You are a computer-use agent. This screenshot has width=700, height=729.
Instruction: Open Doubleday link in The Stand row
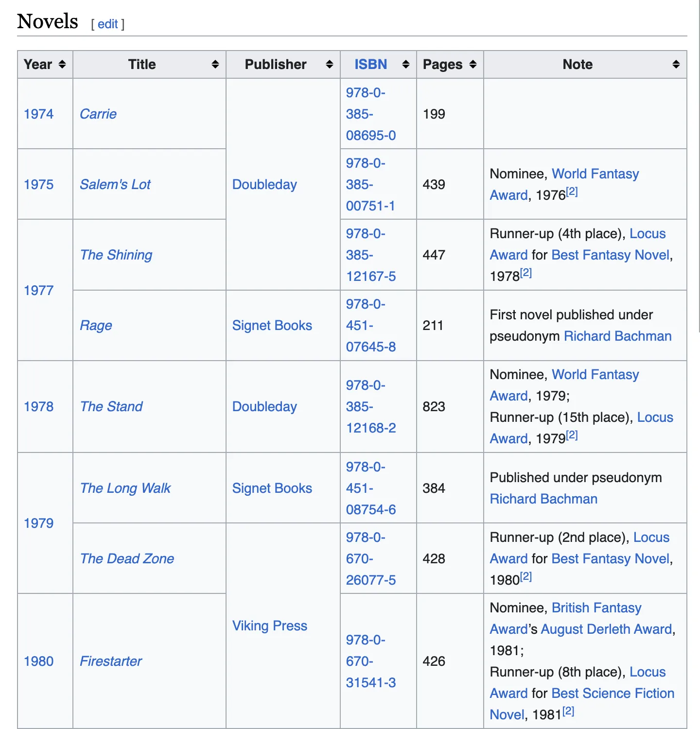(264, 406)
